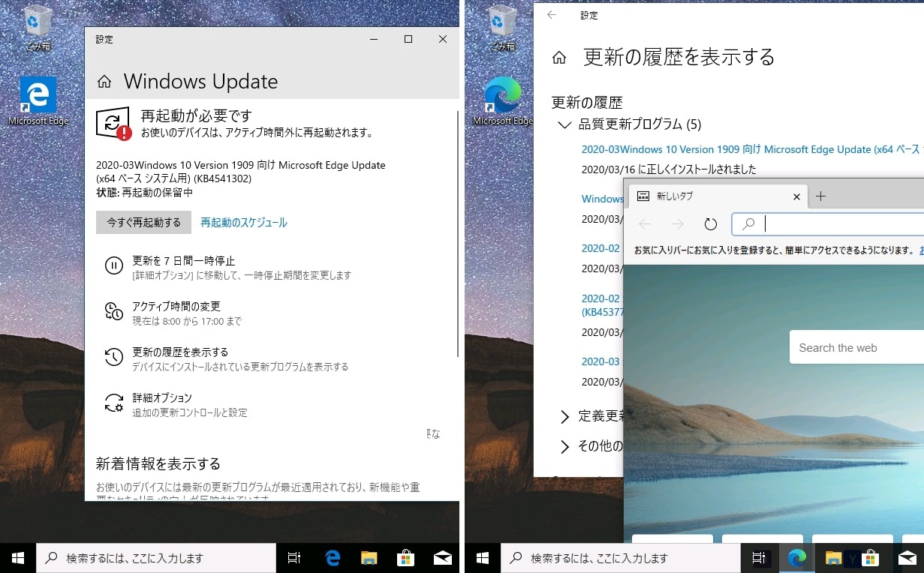Screen dimensions: 924x573
Task: Click the pause icon for 更新を7日間一時停止
Action: click(113, 265)
